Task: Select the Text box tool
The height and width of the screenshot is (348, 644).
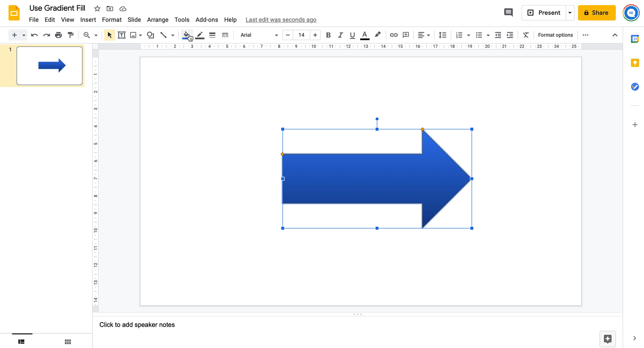Action: point(122,35)
